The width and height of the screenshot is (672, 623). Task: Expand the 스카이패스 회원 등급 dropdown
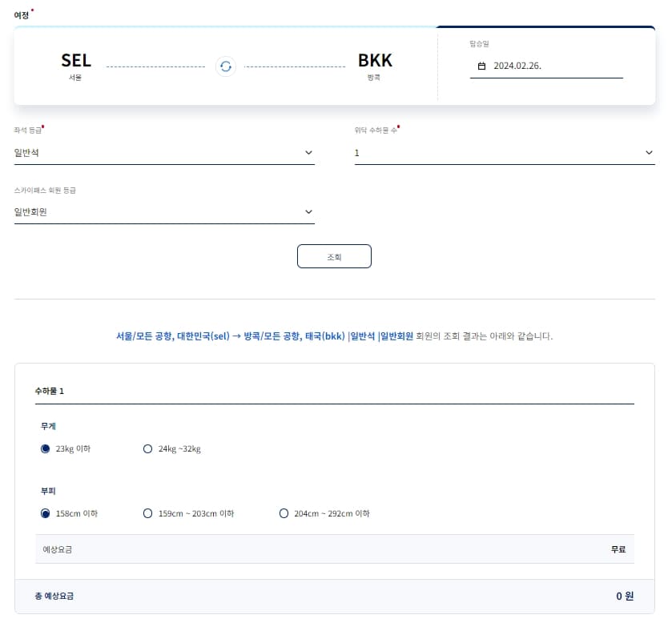(160, 211)
